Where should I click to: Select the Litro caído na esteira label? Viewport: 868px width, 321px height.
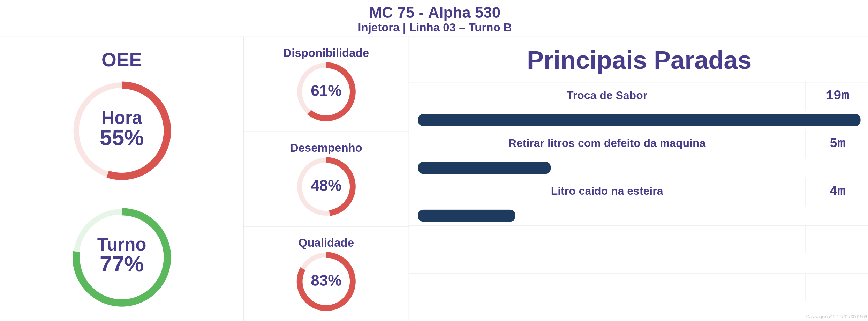click(x=607, y=191)
